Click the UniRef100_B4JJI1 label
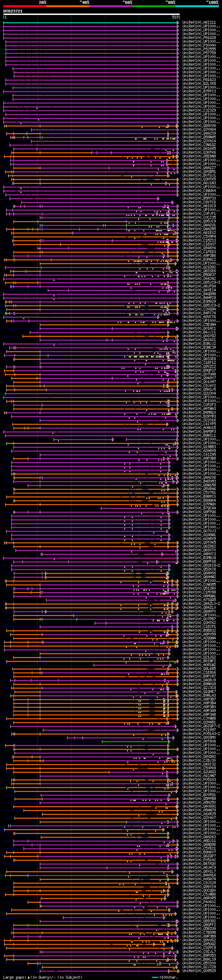 click(199, 332)
